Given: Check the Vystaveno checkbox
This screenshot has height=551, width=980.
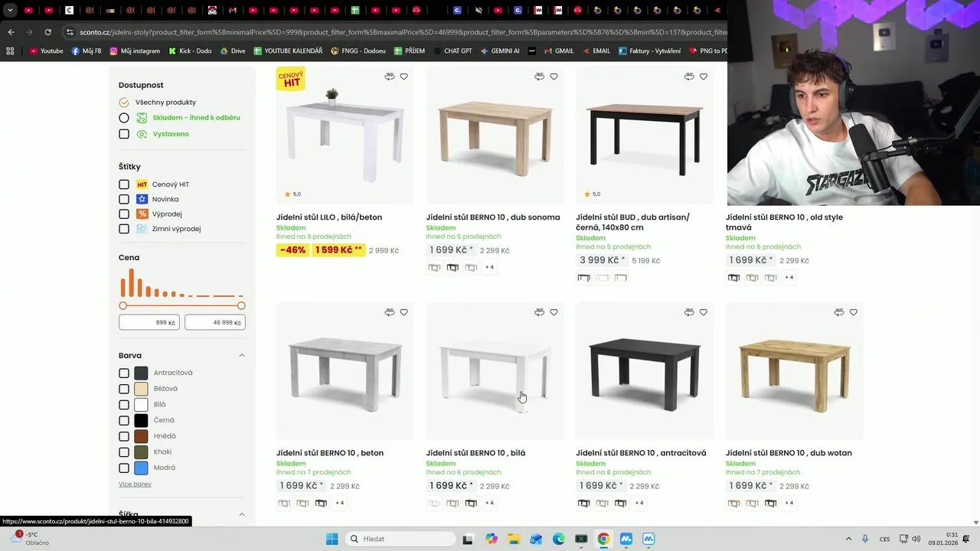Looking at the screenshot, I should click(124, 134).
